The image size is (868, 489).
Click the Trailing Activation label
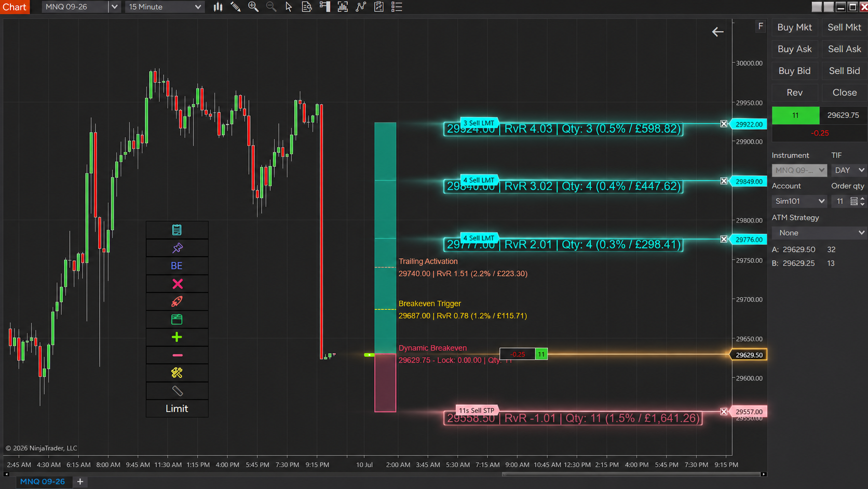[428, 261]
